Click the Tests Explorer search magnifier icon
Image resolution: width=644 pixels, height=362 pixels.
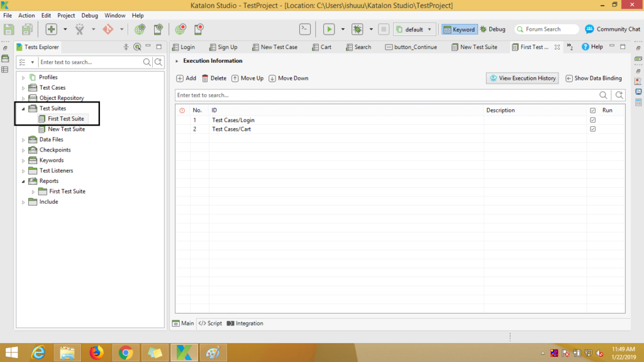click(147, 62)
